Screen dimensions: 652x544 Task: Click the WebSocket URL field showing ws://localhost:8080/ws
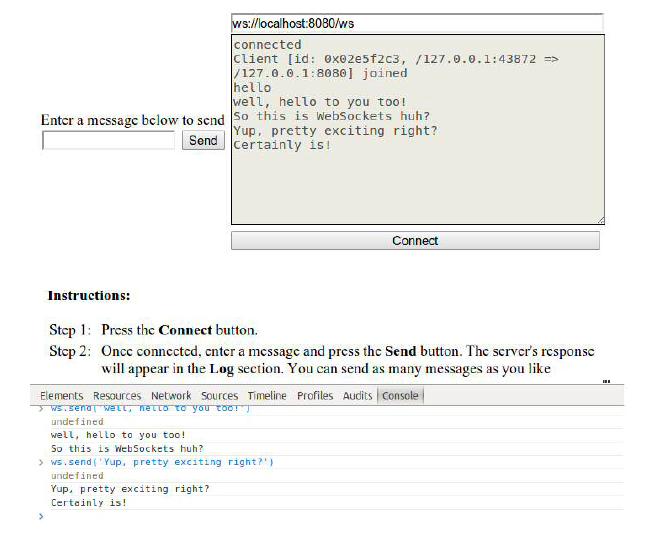click(x=416, y=23)
